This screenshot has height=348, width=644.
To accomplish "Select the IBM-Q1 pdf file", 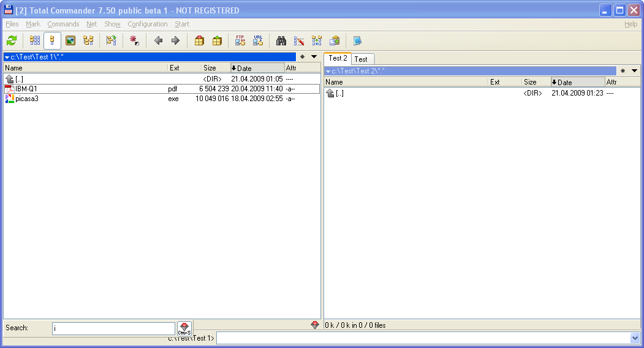I will click(162, 89).
